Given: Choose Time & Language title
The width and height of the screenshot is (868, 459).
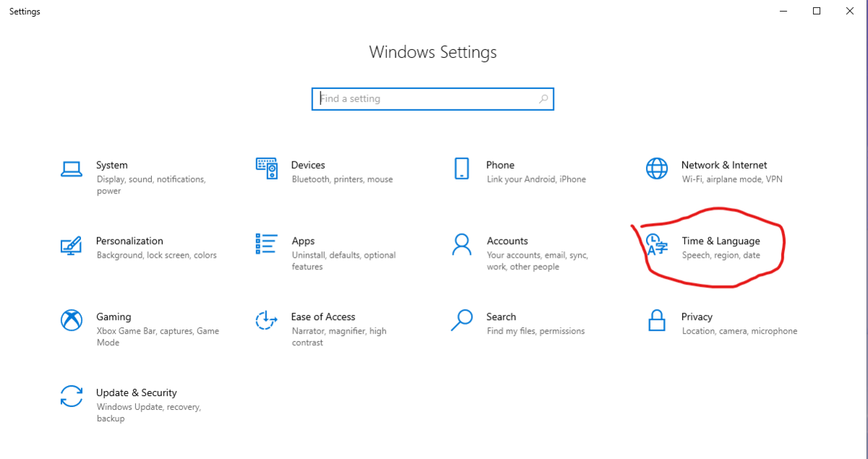Looking at the screenshot, I should pos(720,241).
